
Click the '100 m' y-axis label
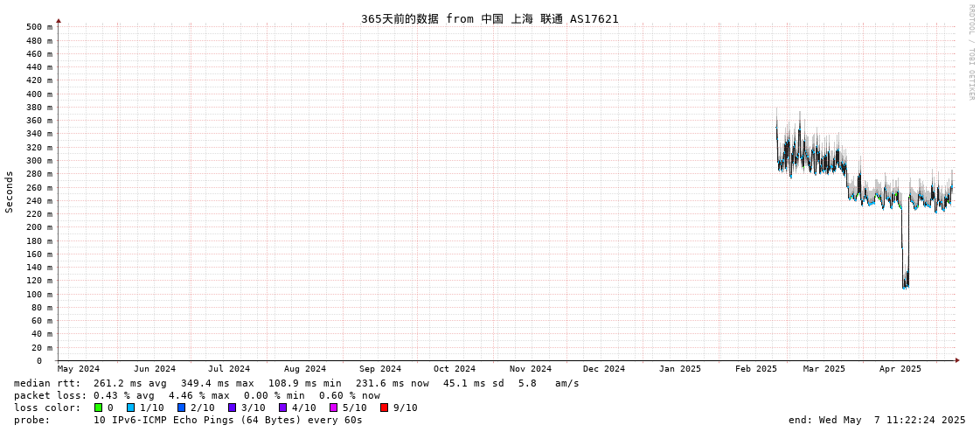39,295
